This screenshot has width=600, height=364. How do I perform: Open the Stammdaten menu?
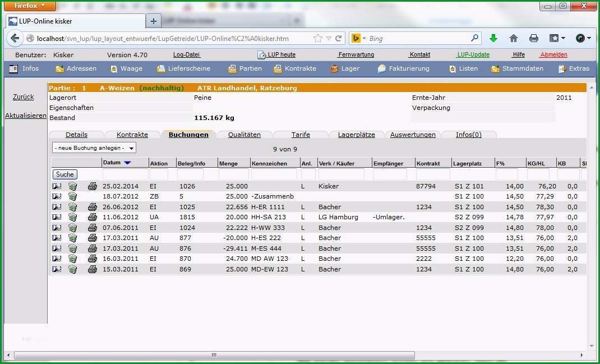[x=518, y=68]
